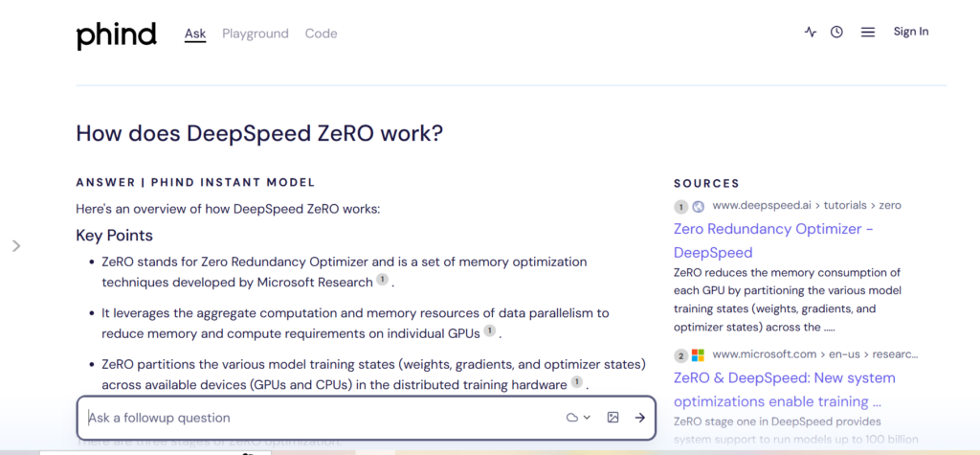Screen dimensions: 980x455
Task: Open the hamburger menu icon
Action: 867,32
